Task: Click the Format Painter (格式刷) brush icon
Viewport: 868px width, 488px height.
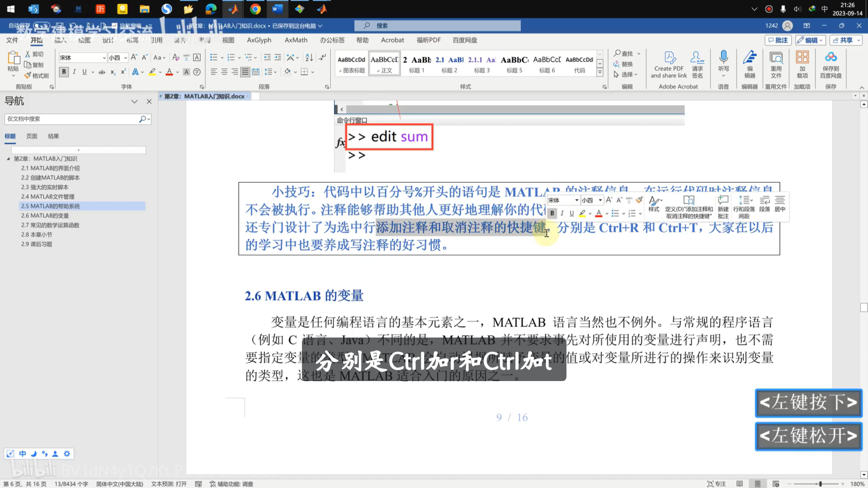Action: pyautogui.click(x=28, y=76)
